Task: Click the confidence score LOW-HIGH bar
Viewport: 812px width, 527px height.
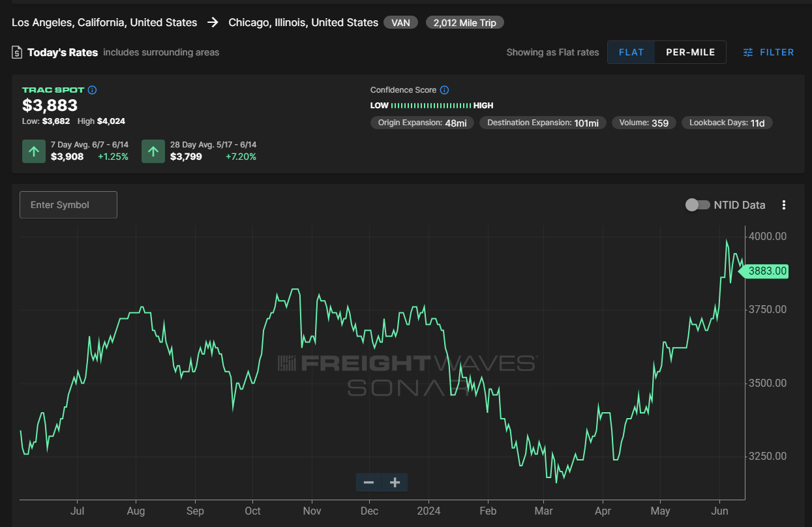Action: pos(432,105)
